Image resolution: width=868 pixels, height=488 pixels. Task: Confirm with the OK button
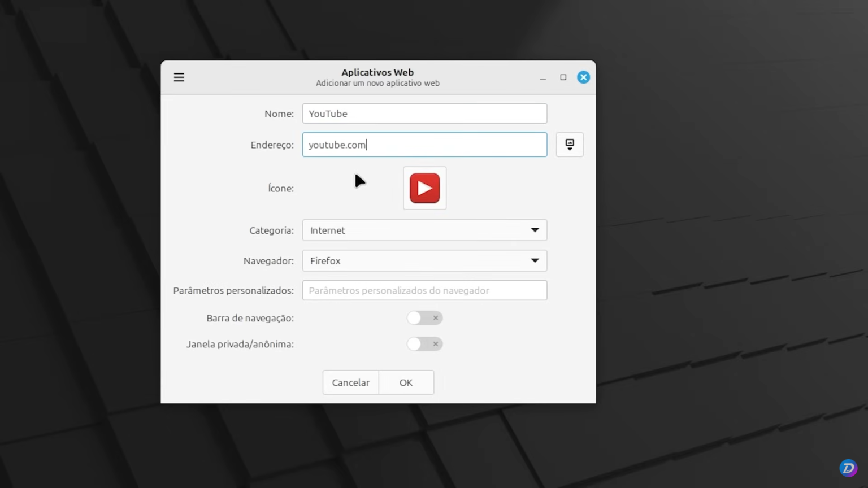click(406, 382)
